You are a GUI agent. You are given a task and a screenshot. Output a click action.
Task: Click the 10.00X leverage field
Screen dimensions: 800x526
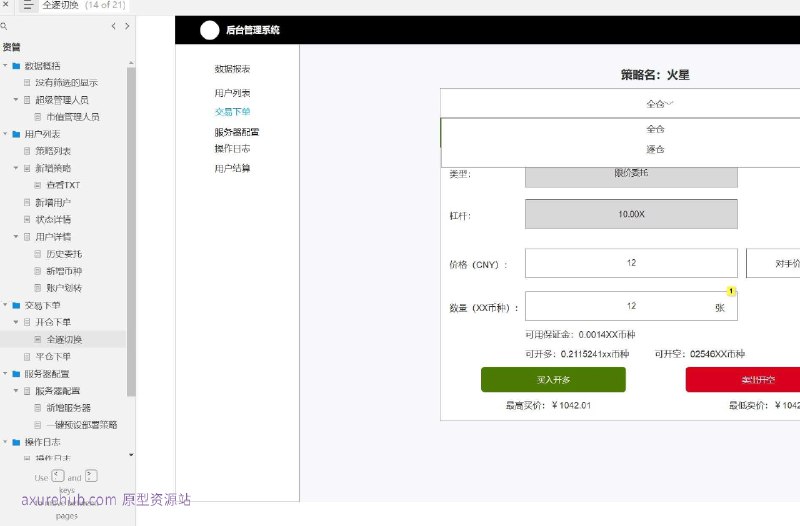[631, 214]
